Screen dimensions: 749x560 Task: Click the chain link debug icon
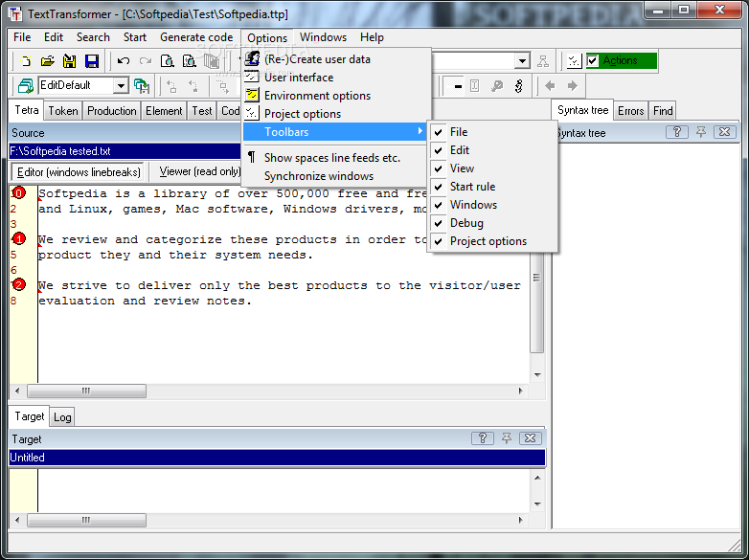click(x=519, y=86)
